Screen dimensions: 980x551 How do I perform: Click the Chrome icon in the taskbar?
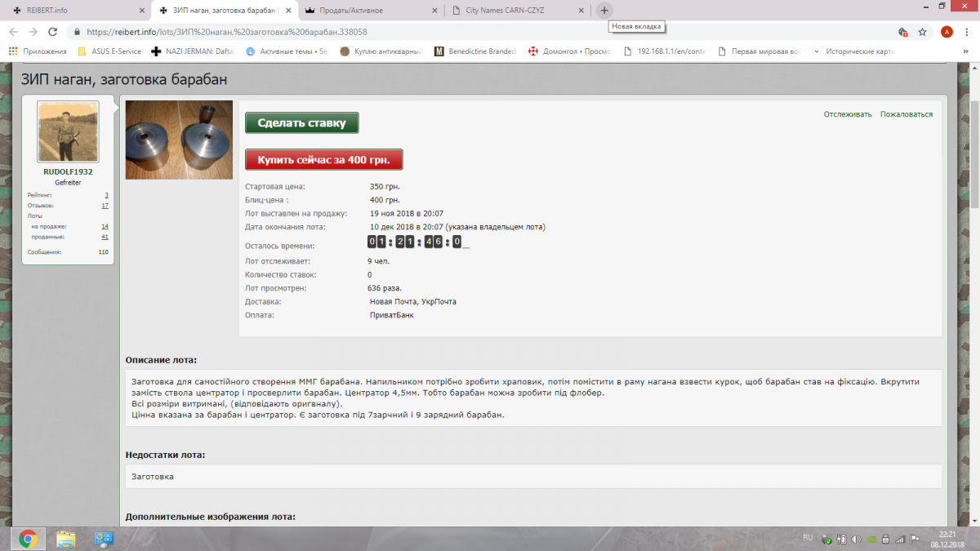click(28, 538)
